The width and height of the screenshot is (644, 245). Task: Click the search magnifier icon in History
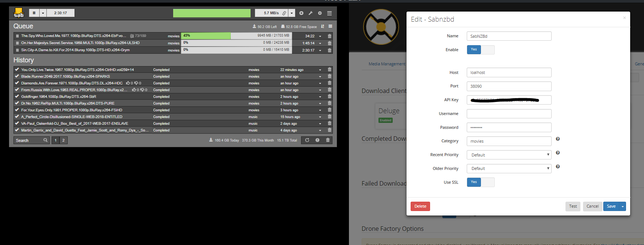pyautogui.click(x=45, y=140)
